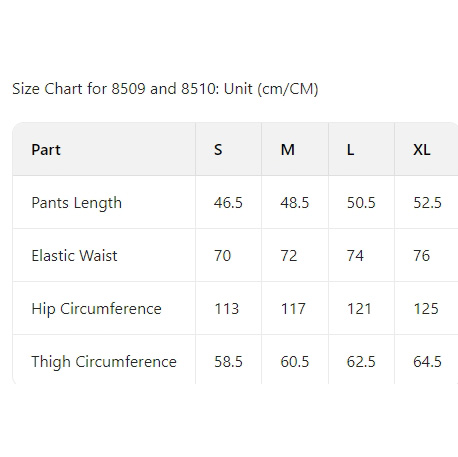
Task: Click the Part column header
Action: (x=46, y=150)
